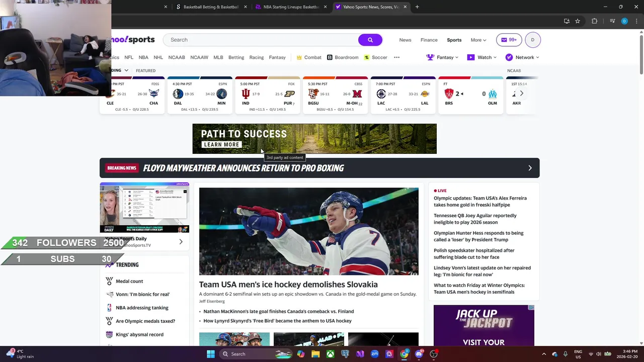Bookmark this page with the star icon
This screenshot has width=644, height=362.
[578, 21]
